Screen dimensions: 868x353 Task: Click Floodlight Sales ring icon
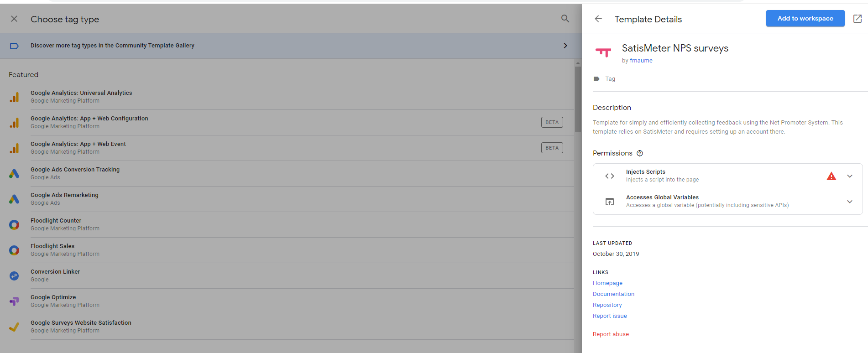pyautogui.click(x=14, y=250)
